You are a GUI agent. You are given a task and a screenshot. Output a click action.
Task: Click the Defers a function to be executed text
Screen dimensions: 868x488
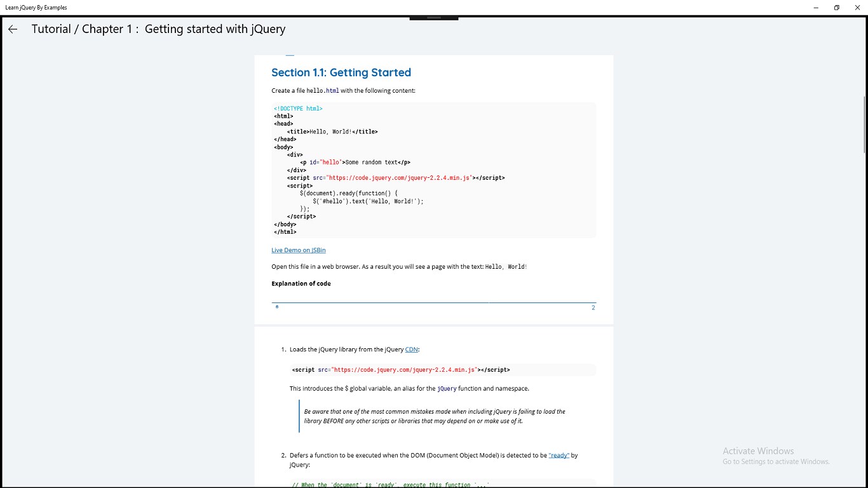tap(433, 460)
